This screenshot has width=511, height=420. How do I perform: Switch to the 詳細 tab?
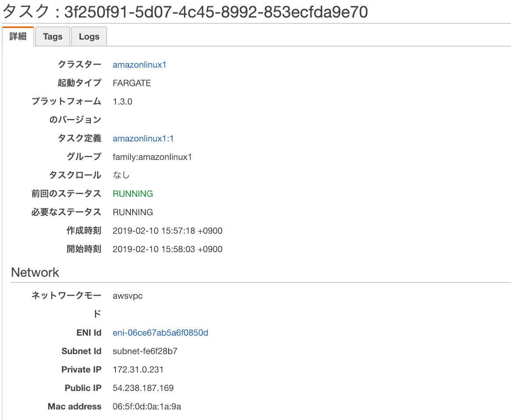point(18,36)
